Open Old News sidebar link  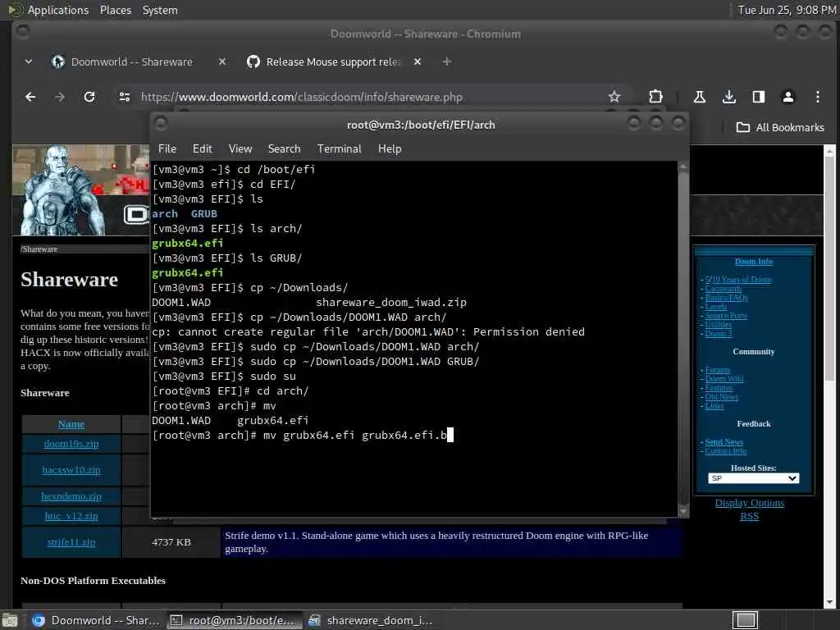722,397
